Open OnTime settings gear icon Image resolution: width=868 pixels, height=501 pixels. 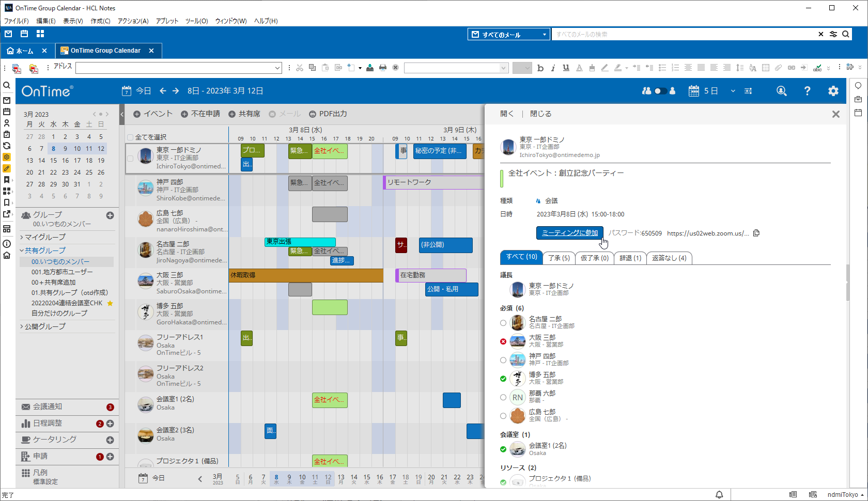click(833, 91)
